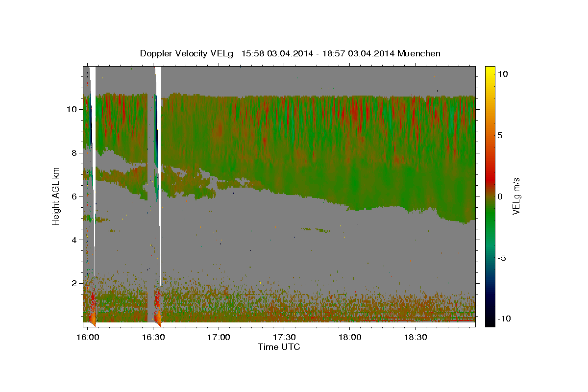Click the 'Time UTC' axis label
This screenshot has height=392, width=588.
279,347
